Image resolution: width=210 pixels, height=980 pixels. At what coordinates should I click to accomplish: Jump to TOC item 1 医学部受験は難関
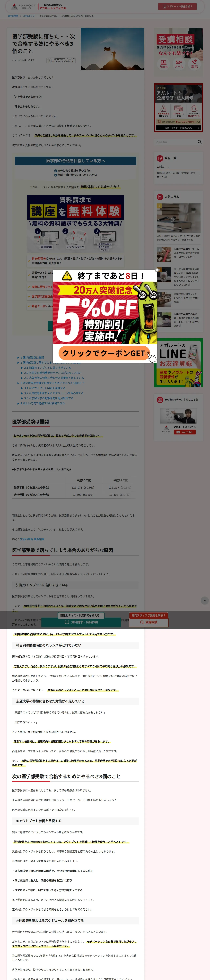32,358
